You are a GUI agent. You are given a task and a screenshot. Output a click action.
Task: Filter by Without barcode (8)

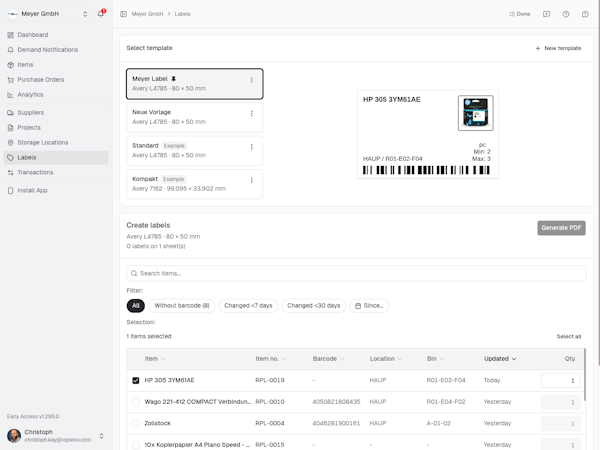[182, 305]
